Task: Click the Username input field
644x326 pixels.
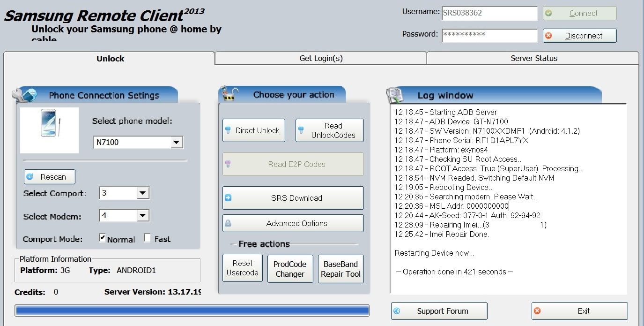Action: (489, 13)
